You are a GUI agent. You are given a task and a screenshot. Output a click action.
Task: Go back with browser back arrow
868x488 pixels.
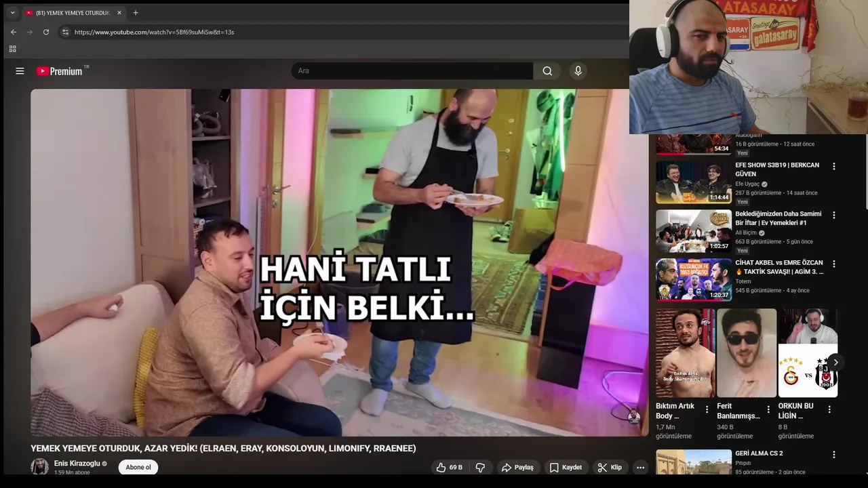coord(14,32)
